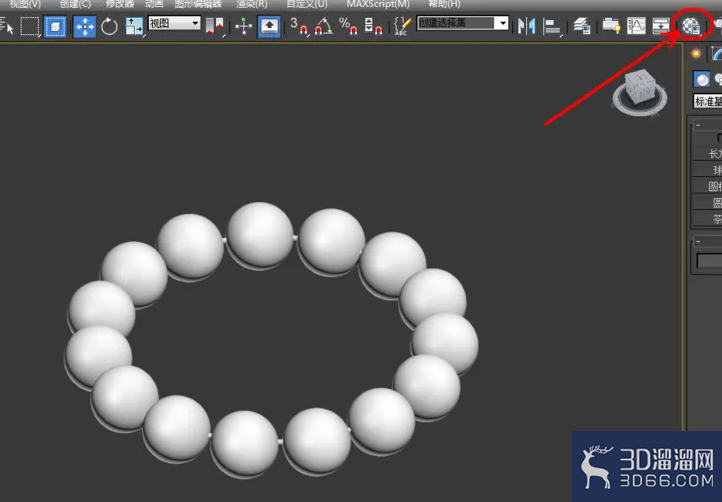The image size is (722, 502).
Task: Click the object name input field
Action: [709, 261]
